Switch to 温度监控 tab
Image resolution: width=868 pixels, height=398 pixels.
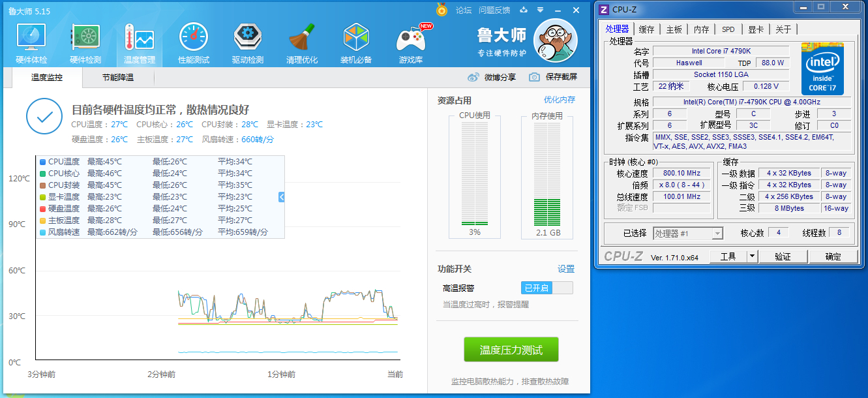pyautogui.click(x=48, y=78)
